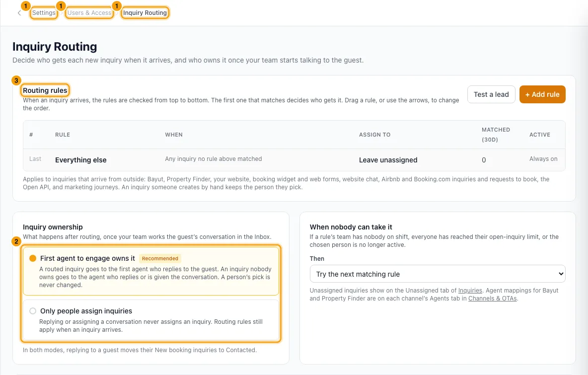This screenshot has width=588, height=375.
Task: Click the WHEN column header
Action: coord(174,135)
